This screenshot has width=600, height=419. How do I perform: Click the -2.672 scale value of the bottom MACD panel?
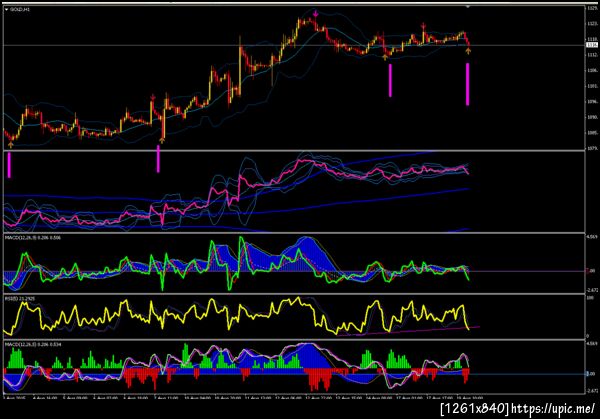pos(592,391)
